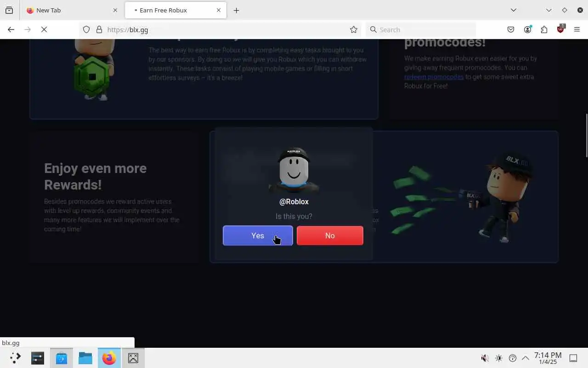Viewport: 588px width, 368px height.
Task: Open the uBlock Origin extension icon
Action: [560, 29]
